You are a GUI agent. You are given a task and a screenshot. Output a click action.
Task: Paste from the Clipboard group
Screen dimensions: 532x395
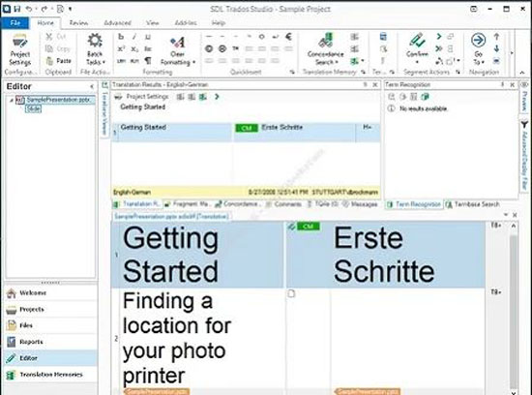[x=58, y=61]
